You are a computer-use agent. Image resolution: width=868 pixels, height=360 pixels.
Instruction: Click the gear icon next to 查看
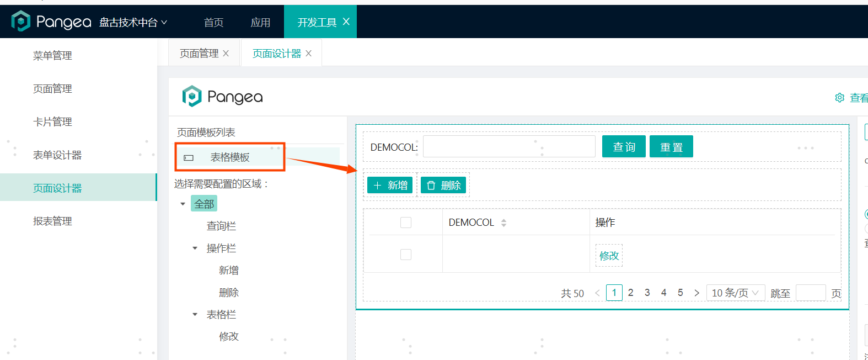coord(839,98)
